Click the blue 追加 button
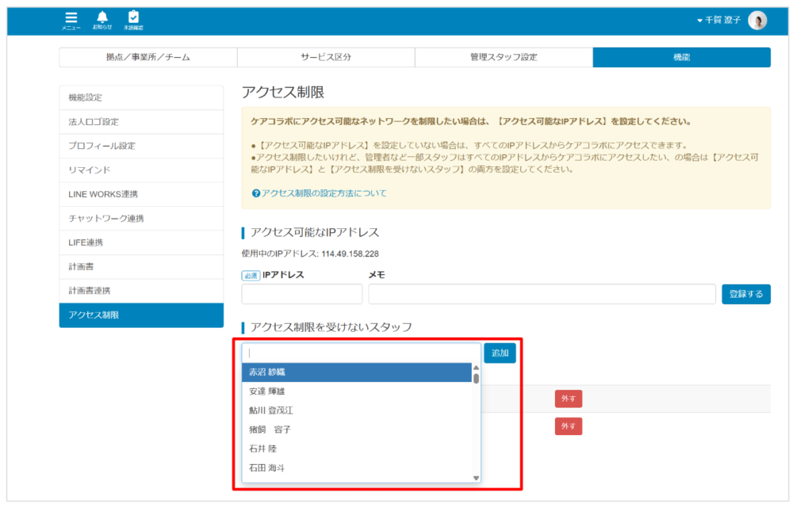This screenshot has width=812, height=511. click(500, 353)
